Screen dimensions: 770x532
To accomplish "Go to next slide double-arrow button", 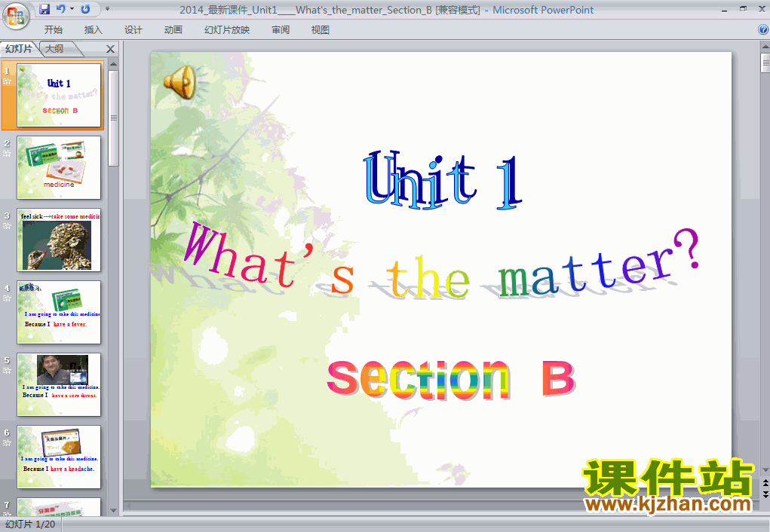I will (765, 494).
